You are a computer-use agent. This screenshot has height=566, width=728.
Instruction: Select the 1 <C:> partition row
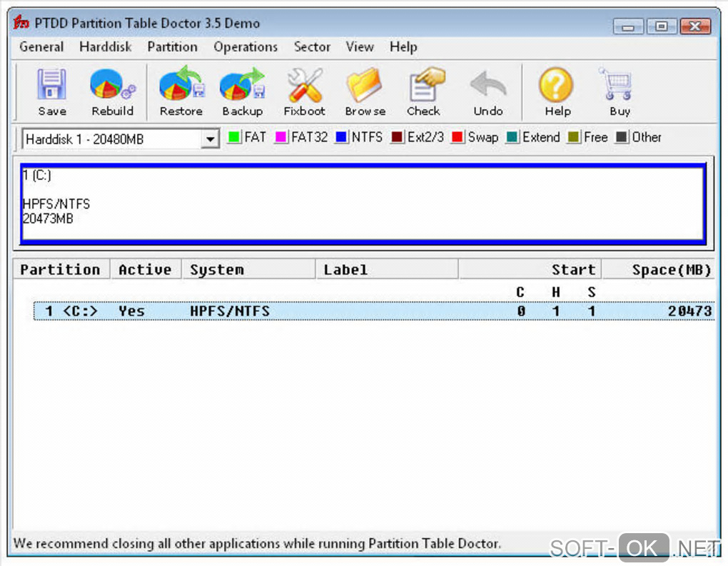tap(374, 311)
